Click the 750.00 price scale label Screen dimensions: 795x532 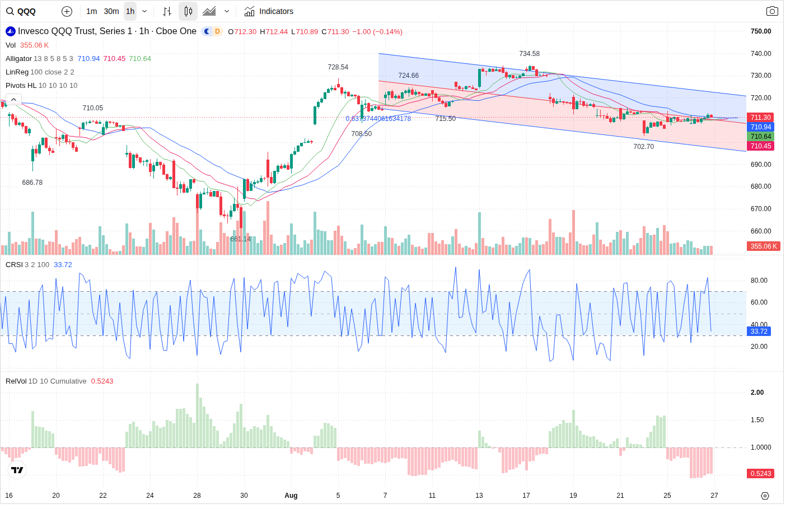761,31
